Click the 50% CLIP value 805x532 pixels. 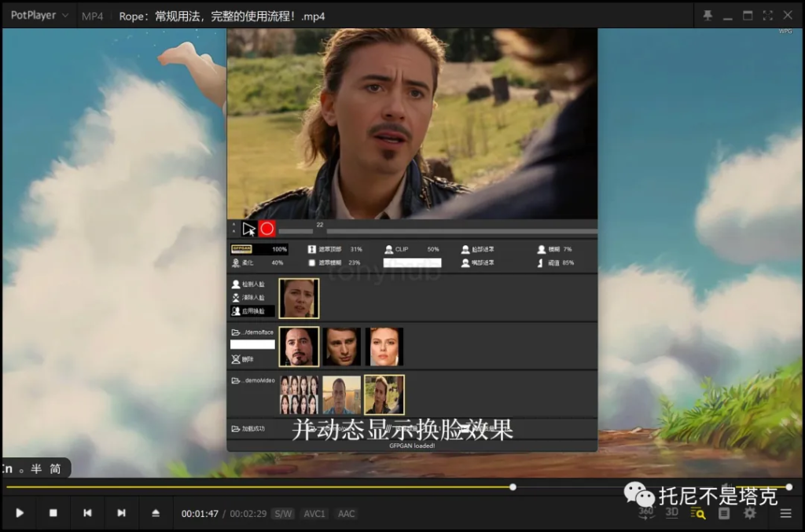(x=433, y=249)
